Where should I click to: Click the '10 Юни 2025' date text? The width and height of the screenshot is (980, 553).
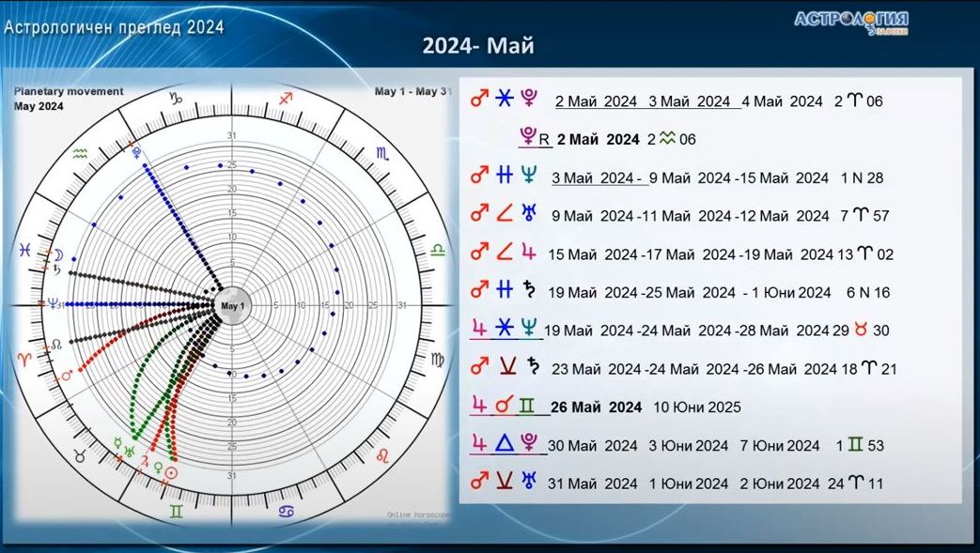(697, 407)
